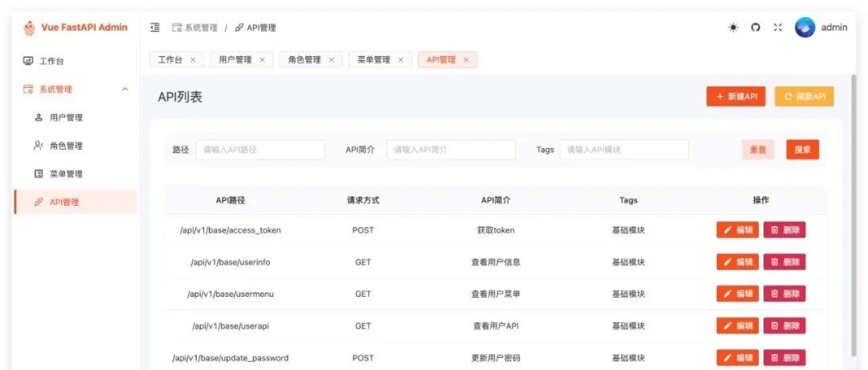
Task: Collapse the sidebar with the menu fold icon
Action: [155, 27]
